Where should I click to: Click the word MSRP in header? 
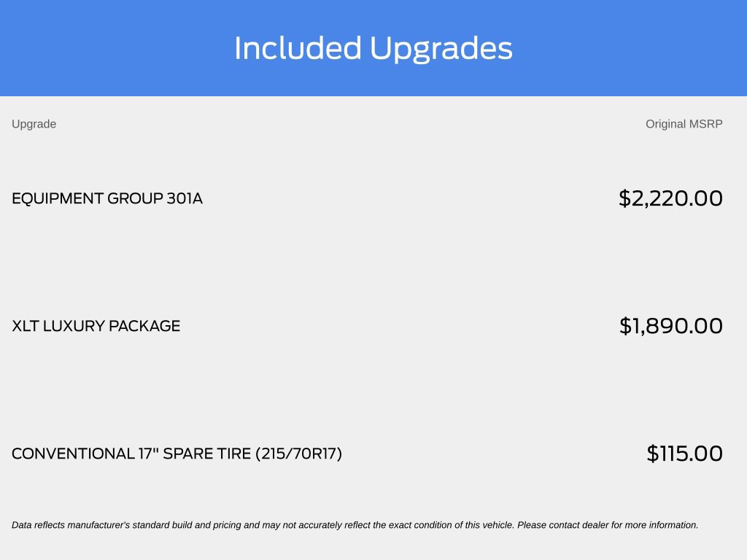(x=706, y=124)
